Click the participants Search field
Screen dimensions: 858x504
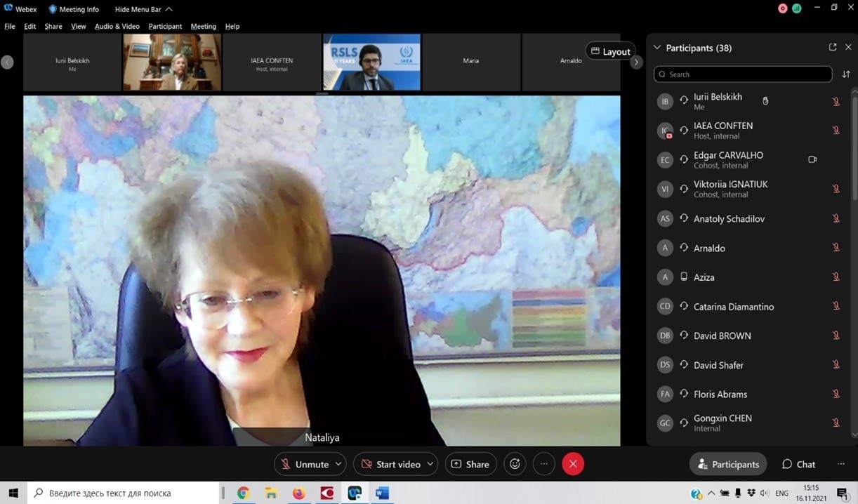[x=743, y=74]
